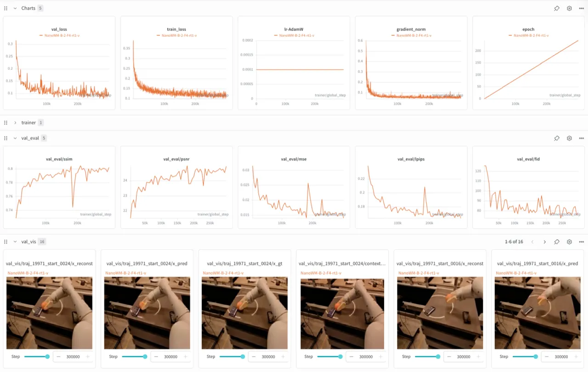Open the val_loss chart panel
The height and width of the screenshot is (372, 588).
coord(59,63)
